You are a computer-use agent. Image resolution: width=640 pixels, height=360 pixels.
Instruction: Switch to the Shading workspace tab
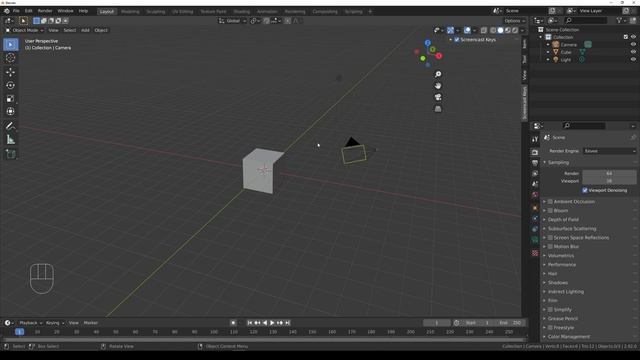[242, 11]
